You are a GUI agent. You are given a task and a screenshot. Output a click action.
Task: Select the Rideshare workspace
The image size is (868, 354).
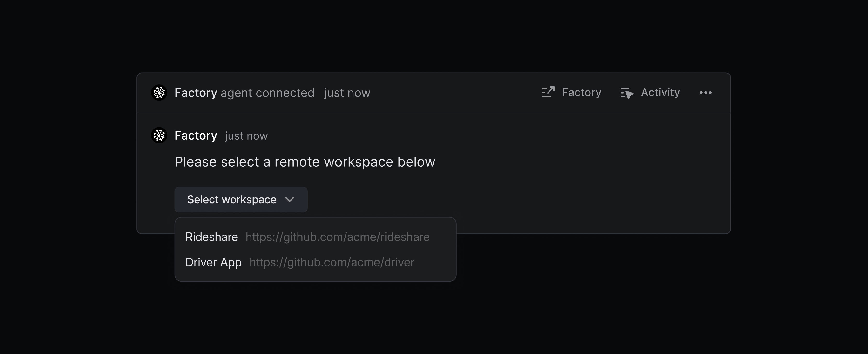coord(212,237)
